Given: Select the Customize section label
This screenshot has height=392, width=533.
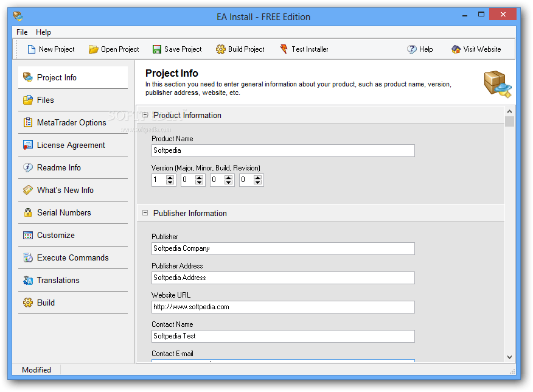Looking at the screenshot, I should [x=56, y=236].
